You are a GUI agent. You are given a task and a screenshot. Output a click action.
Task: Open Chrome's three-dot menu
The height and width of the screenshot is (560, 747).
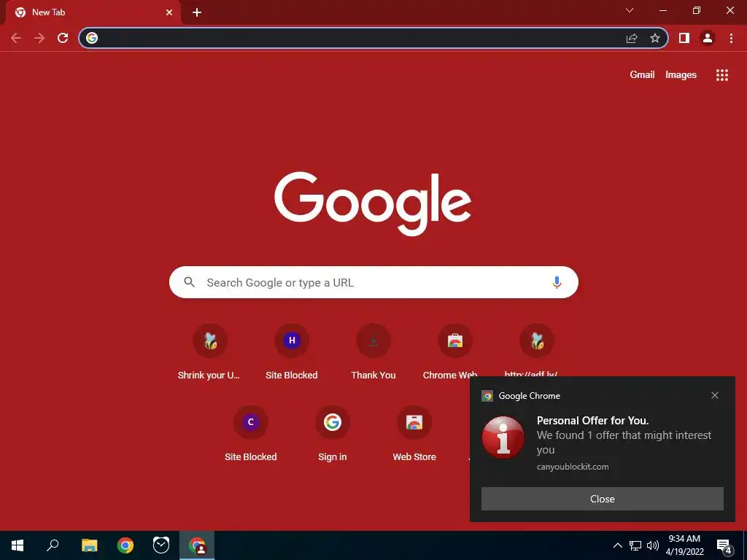(731, 38)
